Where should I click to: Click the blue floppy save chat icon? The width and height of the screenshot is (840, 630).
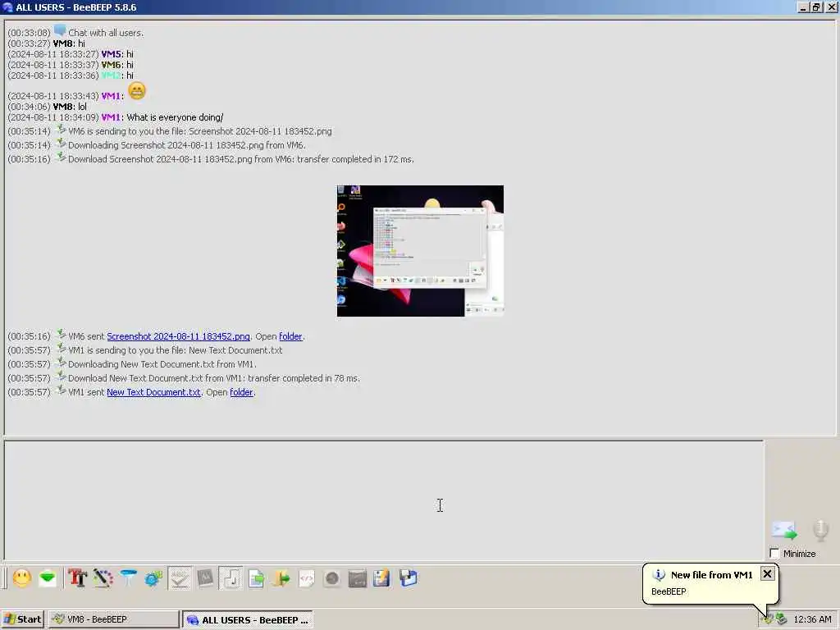(408, 578)
